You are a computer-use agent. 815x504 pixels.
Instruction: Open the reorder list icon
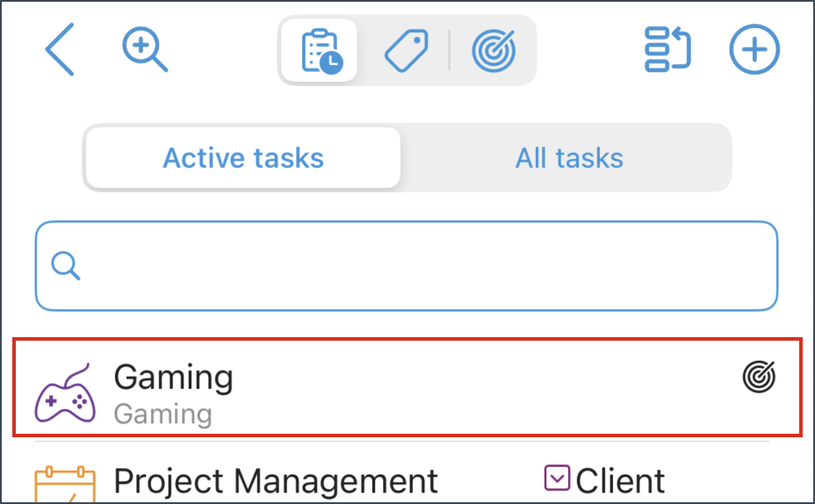coord(667,49)
